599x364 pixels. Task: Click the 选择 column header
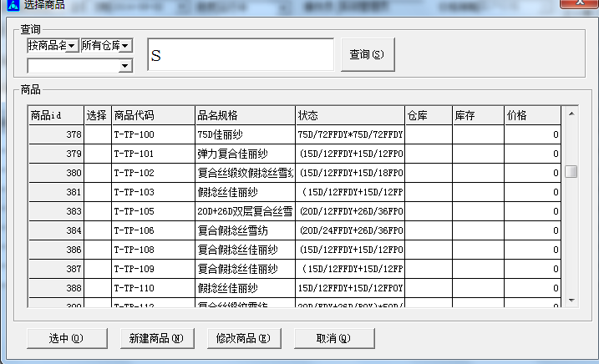98,115
